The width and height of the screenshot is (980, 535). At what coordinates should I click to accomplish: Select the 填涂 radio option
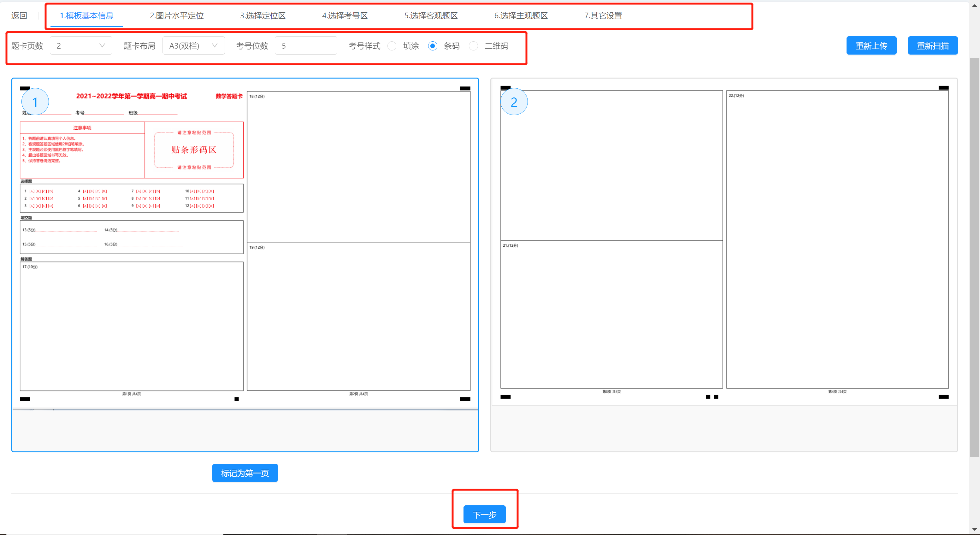pyautogui.click(x=392, y=46)
